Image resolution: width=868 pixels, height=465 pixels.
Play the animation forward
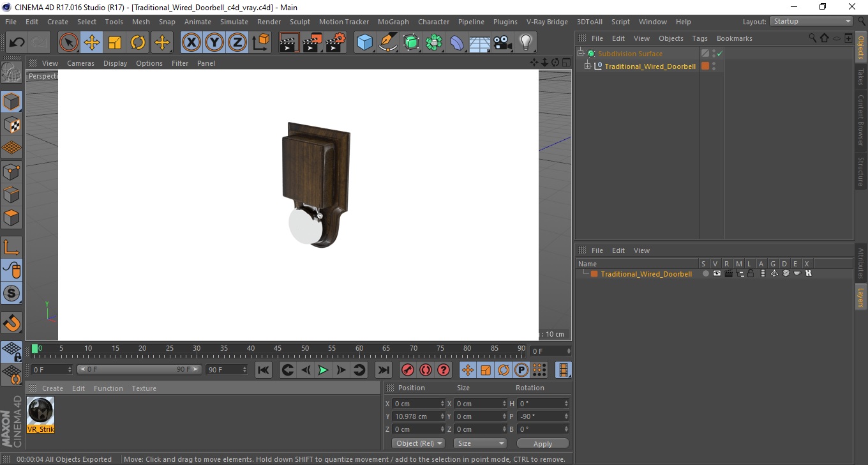click(324, 370)
